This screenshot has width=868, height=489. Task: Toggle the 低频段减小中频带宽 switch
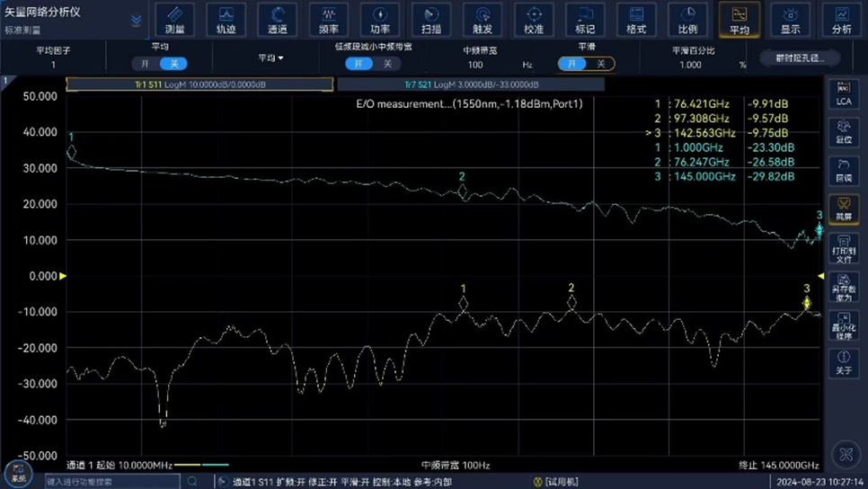coord(373,64)
